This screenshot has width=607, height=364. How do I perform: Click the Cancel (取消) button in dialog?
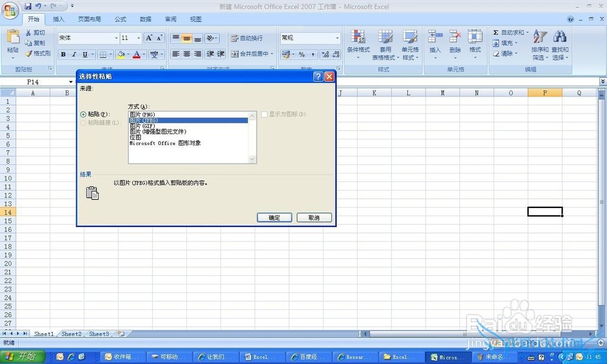pyautogui.click(x=314, y=218)
